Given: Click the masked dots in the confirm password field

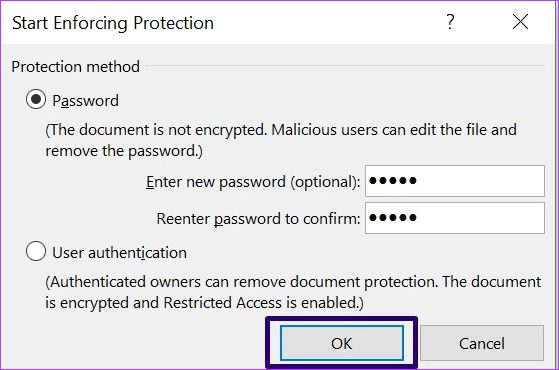Looking at the screenshot, I should tap(393, 217).
